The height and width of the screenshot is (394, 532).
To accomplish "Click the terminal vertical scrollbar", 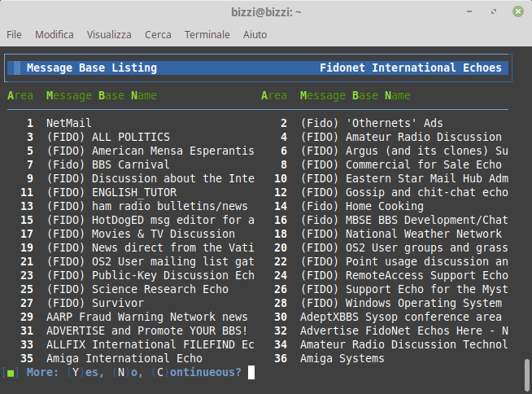I will [526, 374].
